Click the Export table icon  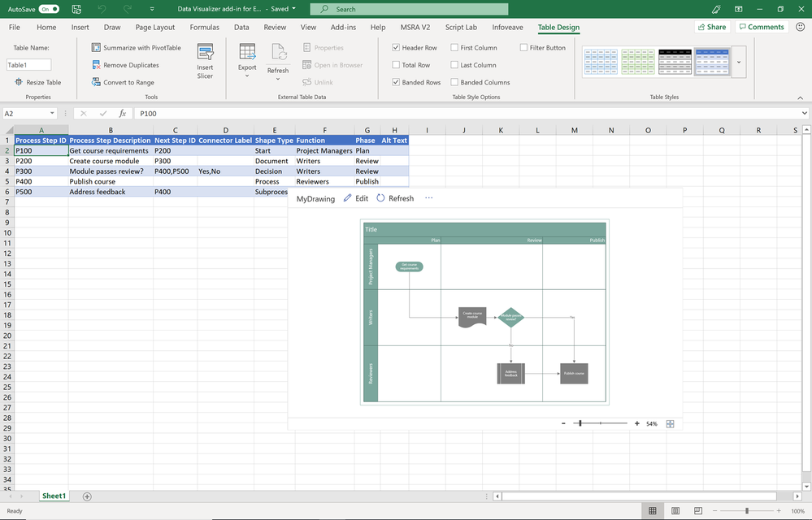(247, 52)
